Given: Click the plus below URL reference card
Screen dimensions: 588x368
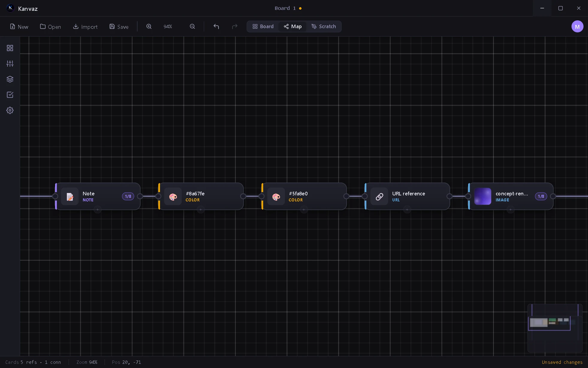Looking at the screenshot, I should (407, 210).
